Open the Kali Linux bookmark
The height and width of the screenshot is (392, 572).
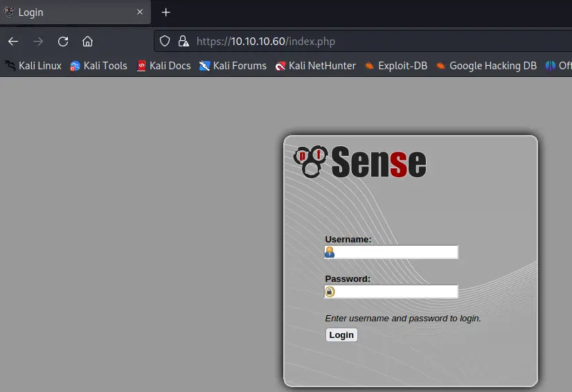(x=33, y=66)
